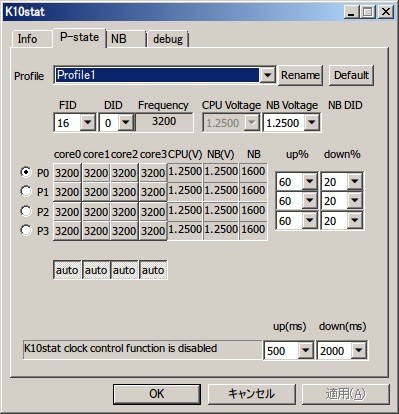Image resolution: width=399 pixels, height=414 pixels.
Task: Click the Rename button
Action: tap(300, 75)
